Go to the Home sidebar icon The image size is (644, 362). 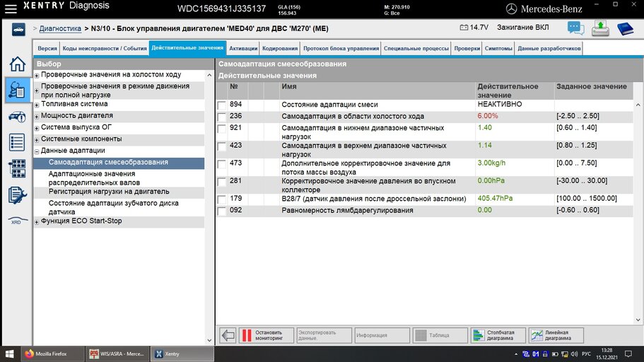point(17,64)
